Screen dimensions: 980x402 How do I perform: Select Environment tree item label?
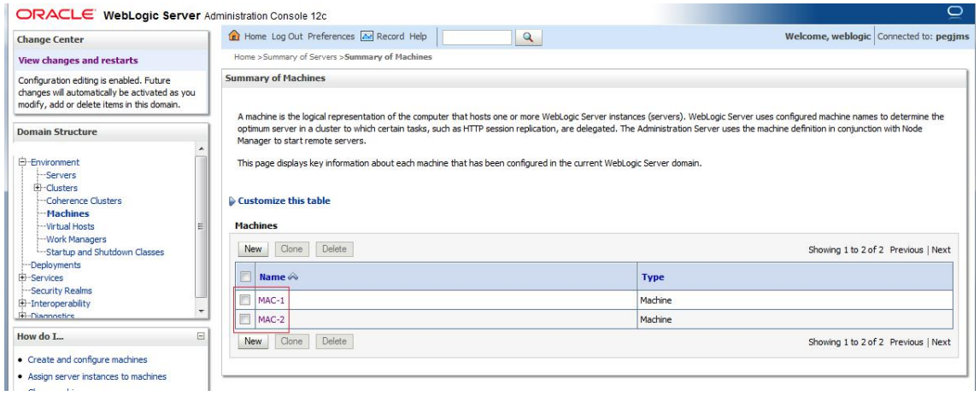click(x=55, y=162)
